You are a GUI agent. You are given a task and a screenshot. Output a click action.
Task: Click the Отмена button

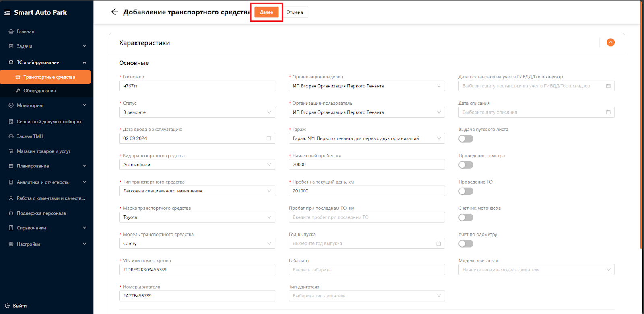click(x=295, y=12)
